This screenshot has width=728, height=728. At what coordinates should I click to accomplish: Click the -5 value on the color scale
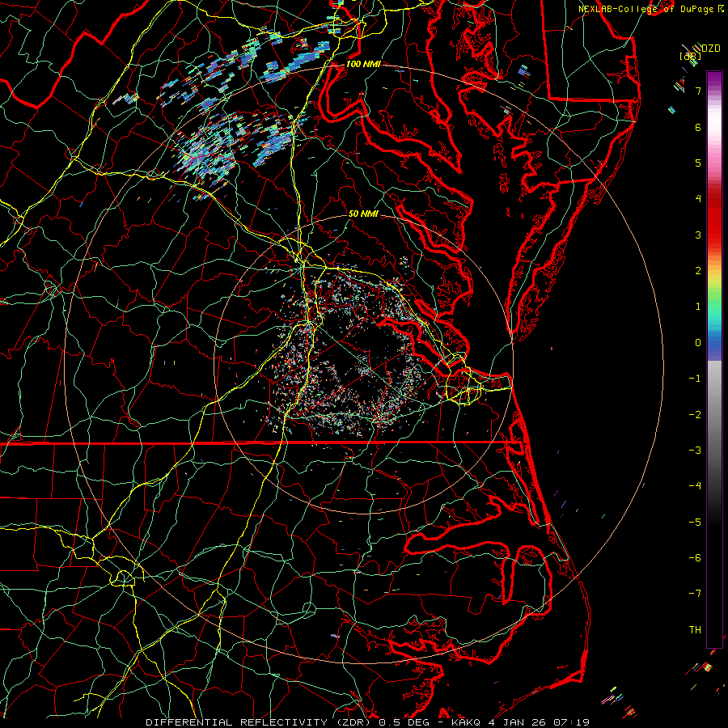pos(695,523)
